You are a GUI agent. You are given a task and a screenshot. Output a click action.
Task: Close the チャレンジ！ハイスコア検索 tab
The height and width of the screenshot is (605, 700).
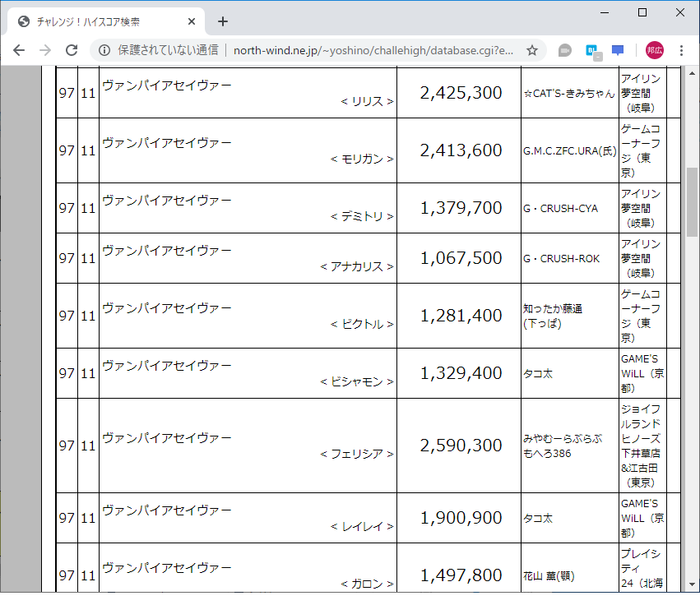(x=192, y=21)
